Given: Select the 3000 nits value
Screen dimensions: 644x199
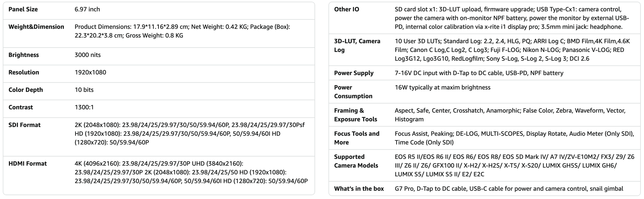Looking at the screenshot, I should click(87, 55).
